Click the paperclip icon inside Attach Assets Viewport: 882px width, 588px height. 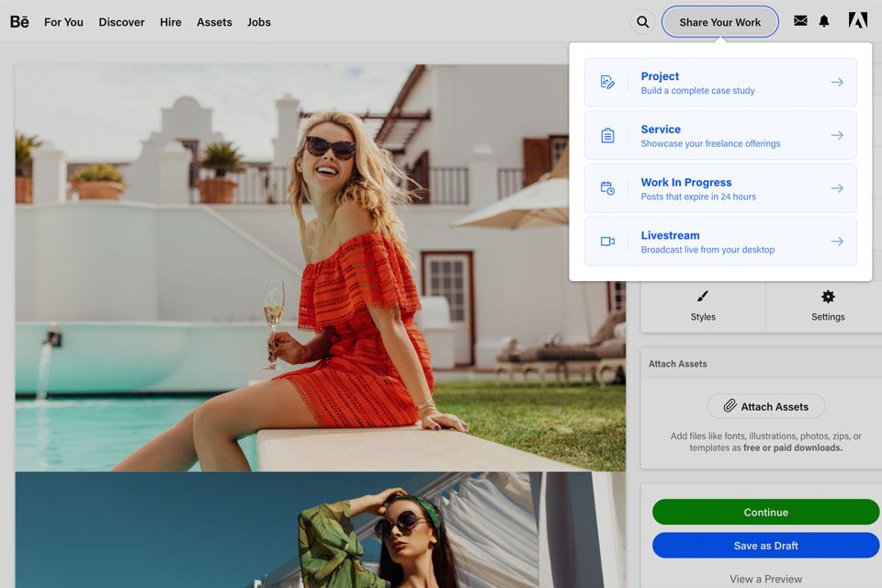click(731, 405)
